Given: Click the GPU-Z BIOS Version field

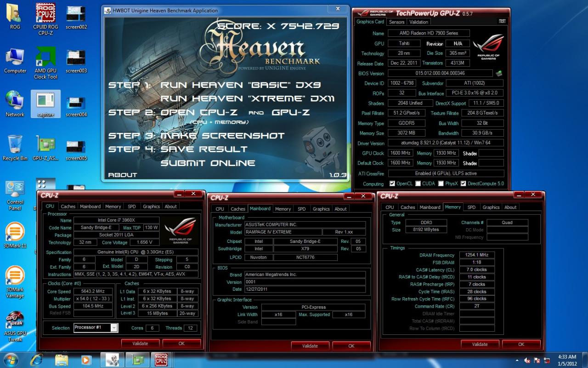Looking at the screenshot, I should tap(440, 73).
